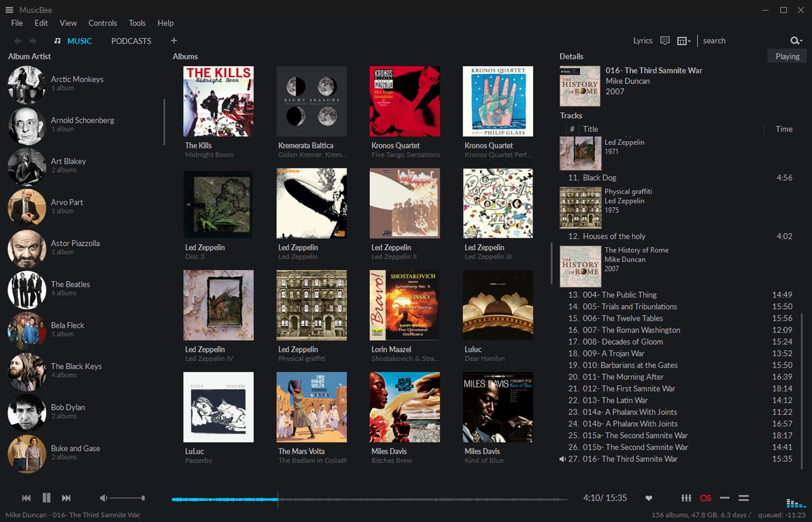Open the Controls menu
812x522 pixels.
tap(102, 23)
